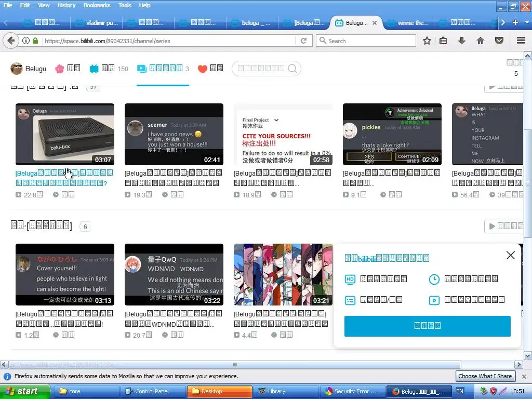Open the Help menu
The width and height of the screenshot is (532, 399).
point(144,5)
